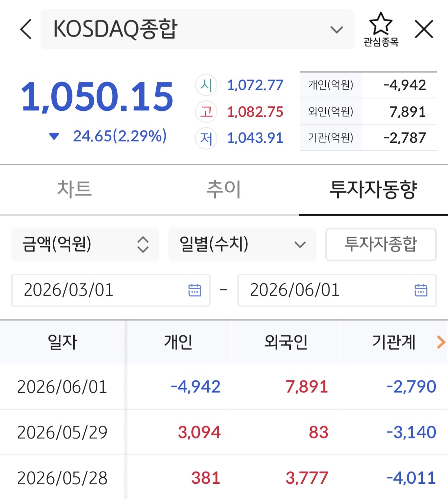Click the 시 opening price badge
The image size is (448, 499).
click(x=206, y=85)
